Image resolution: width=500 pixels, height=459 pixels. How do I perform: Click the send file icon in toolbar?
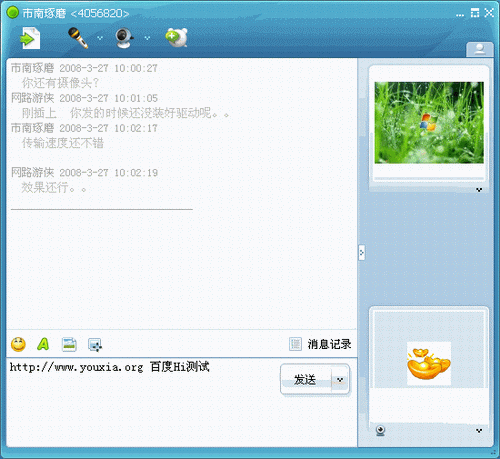coord(30,39)
